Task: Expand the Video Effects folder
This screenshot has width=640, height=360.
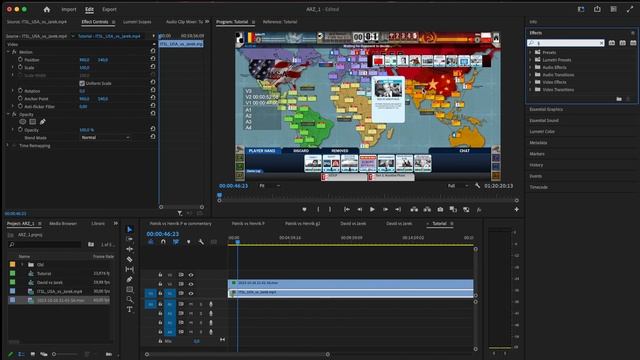Action: click(x=530, y=82)
